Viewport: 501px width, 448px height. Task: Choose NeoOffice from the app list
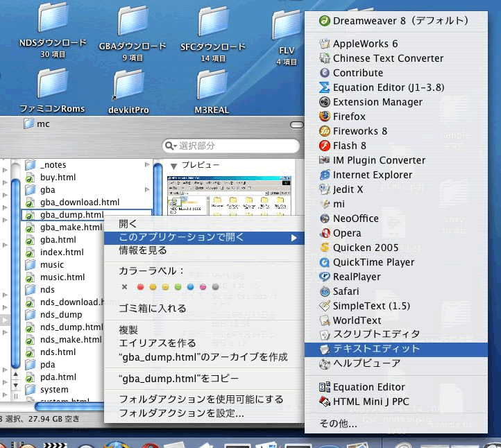pos(396,218)
